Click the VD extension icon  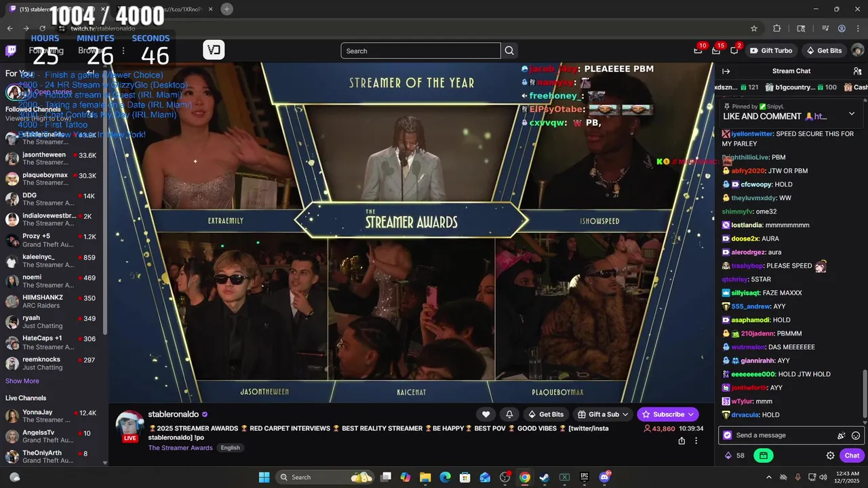[214, 50]
